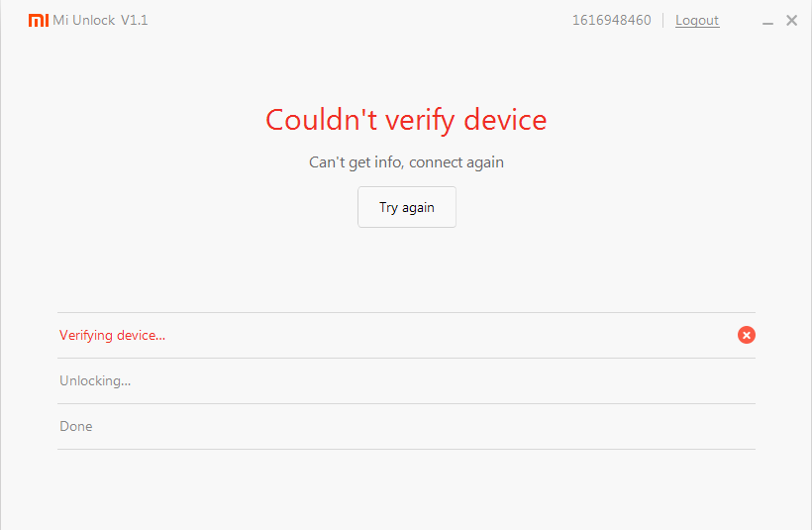This screenshot has width=812, height=530.
Task: Click the divider between Verifying device and Unlocking
Action: click(x=406, y=358)
